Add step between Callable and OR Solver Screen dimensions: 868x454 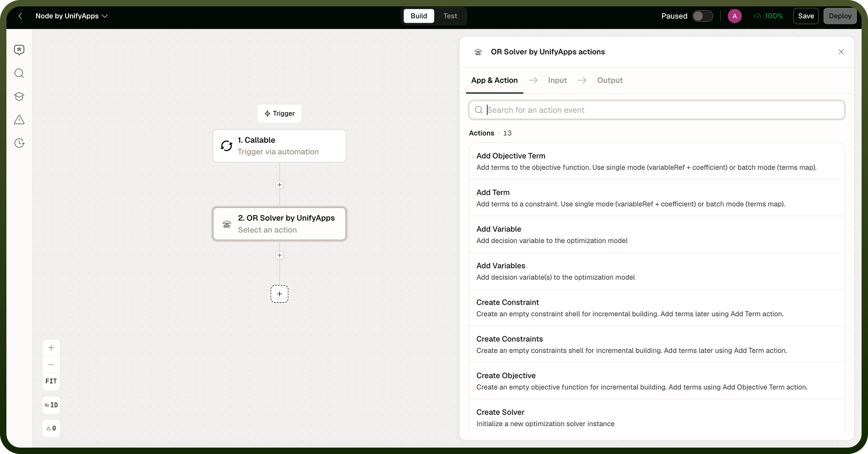279,185
